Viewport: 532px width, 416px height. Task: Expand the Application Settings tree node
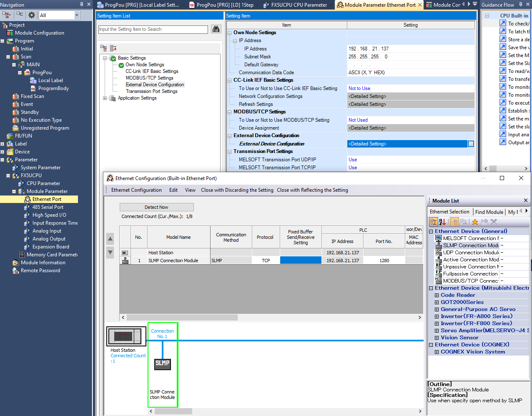pyautogui.click(x=105, y=98)
